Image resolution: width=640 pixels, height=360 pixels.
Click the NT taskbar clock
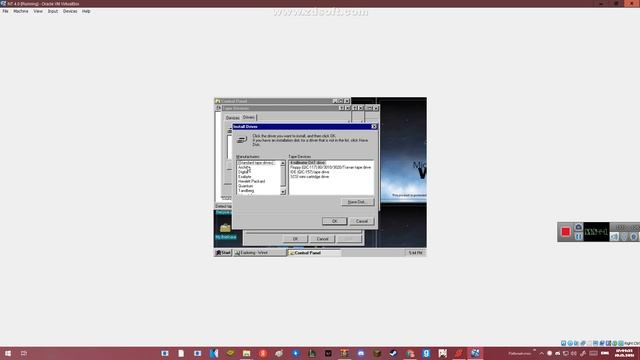(x=415, y=253)
